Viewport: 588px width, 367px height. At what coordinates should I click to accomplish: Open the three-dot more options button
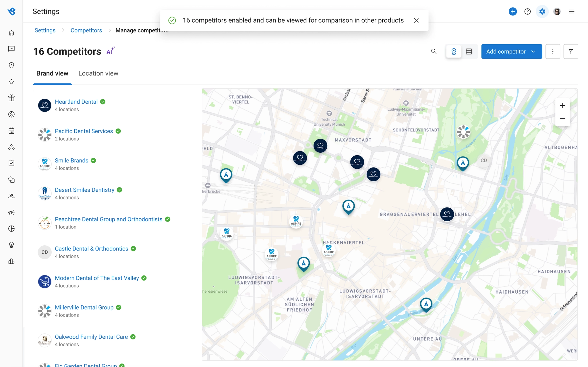tap(553, 51)
